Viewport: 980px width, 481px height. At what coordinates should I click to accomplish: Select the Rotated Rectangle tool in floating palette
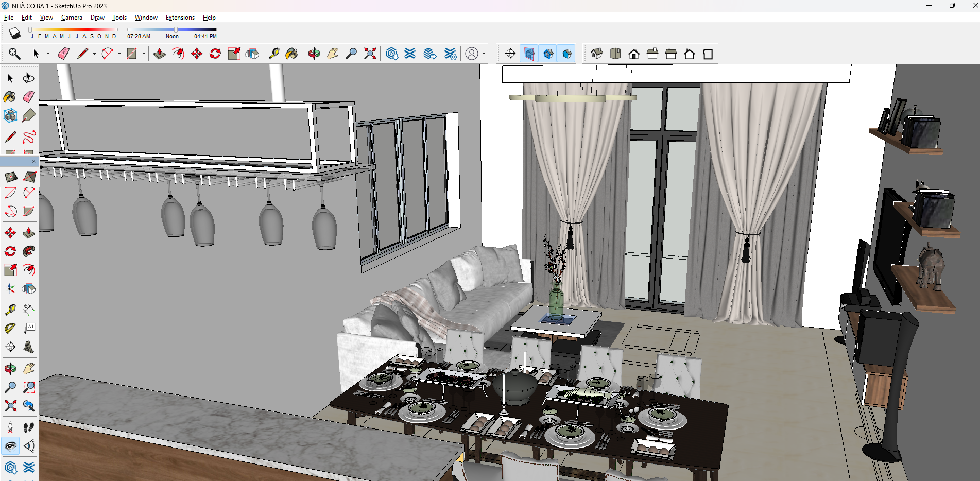click(x=29, y=177)
